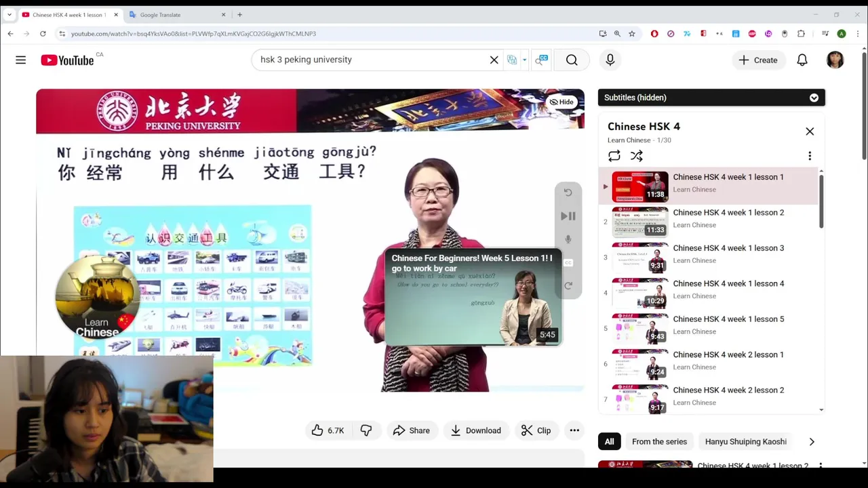Open the YouTube account avatar menu
Image resolution: width=868 pixels, height=488 pixels.
coord(835,60)
